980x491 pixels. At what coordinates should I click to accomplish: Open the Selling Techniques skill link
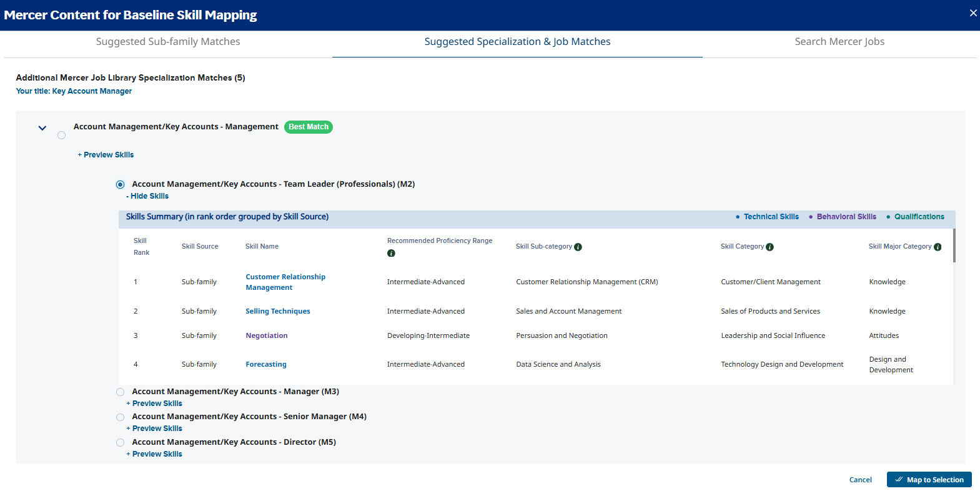pyautogui.click(x=277, y=311)
